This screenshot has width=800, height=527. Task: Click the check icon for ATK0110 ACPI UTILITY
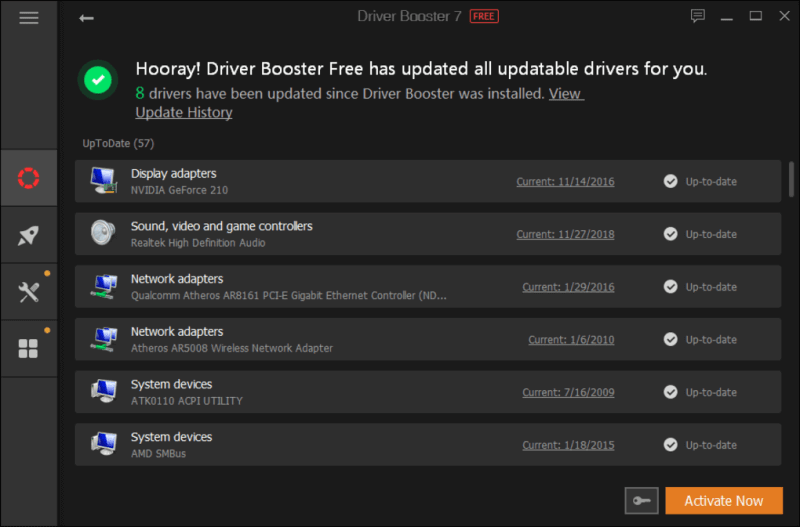click(x=670, y=392)
